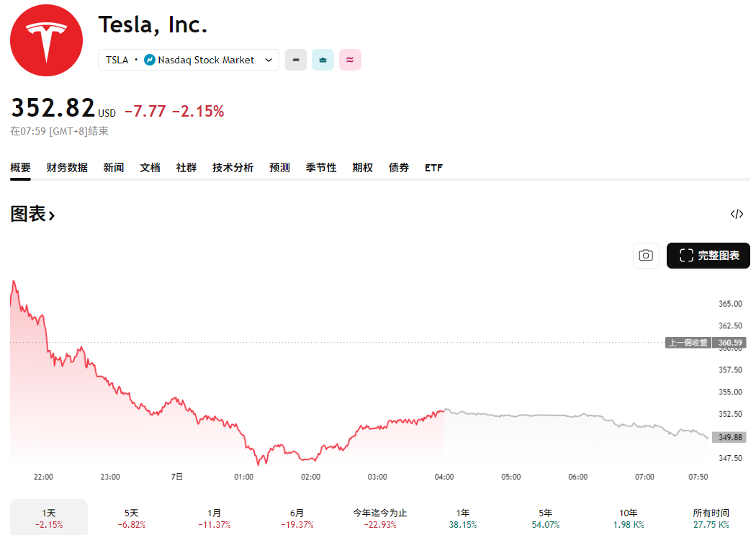This screenshot has width=756, height=535.
Task: Click the teal crown icon
Action: (323, 60)
